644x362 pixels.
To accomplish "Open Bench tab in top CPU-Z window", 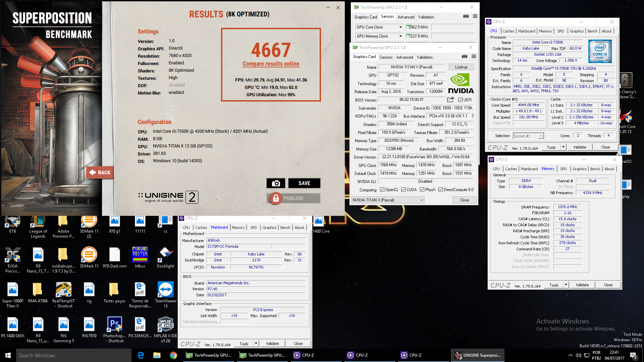I will [592, 31].
